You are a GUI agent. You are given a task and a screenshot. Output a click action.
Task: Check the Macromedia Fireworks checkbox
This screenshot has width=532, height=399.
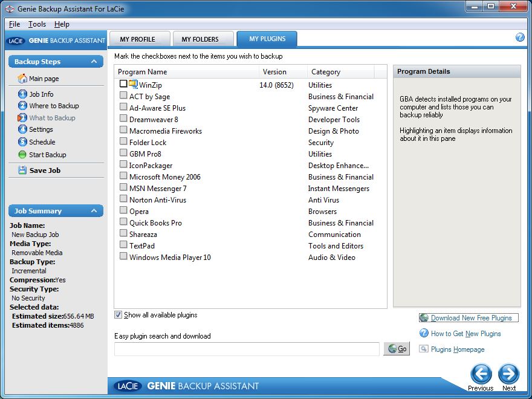click(123, 130)
